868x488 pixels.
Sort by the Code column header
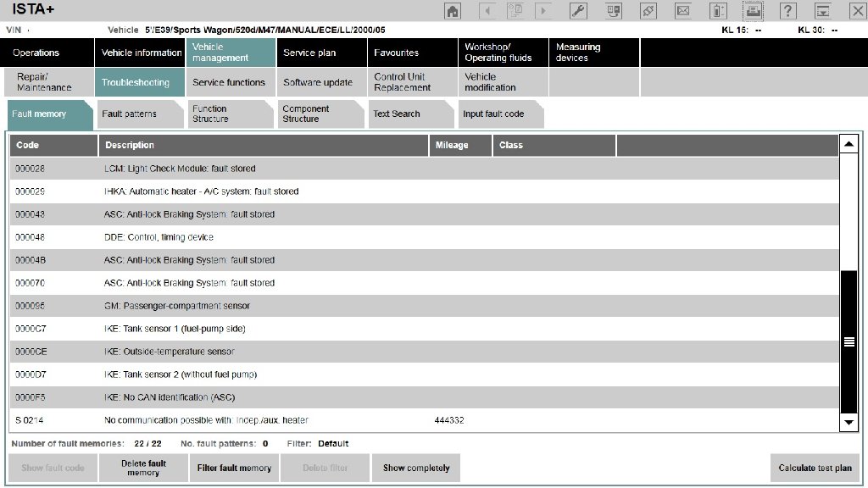[x=53, y=145]
